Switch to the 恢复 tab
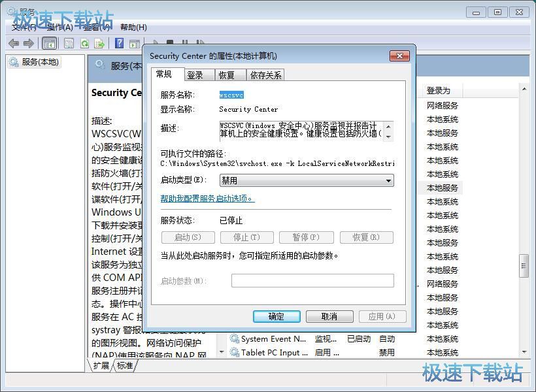The height and width of the screenshot is (392, 536). 230,75
